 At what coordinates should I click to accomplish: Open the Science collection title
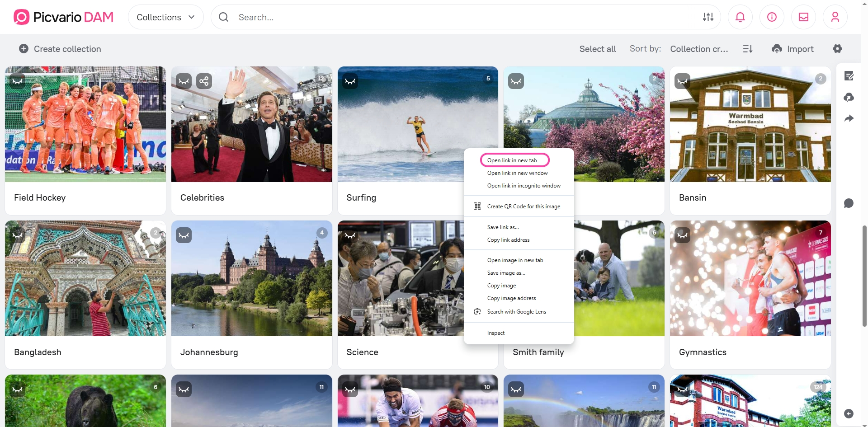[362, 352]
